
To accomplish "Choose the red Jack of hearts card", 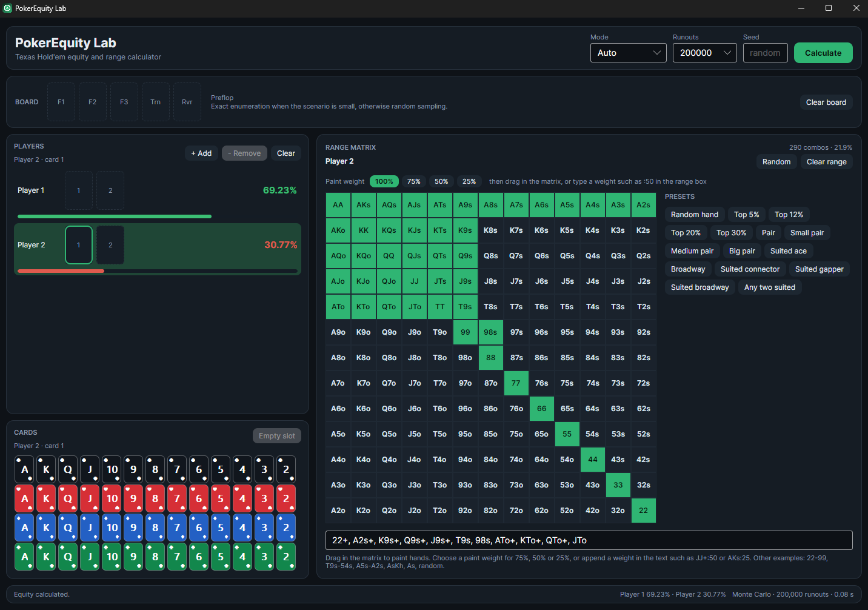I will 90,498.
